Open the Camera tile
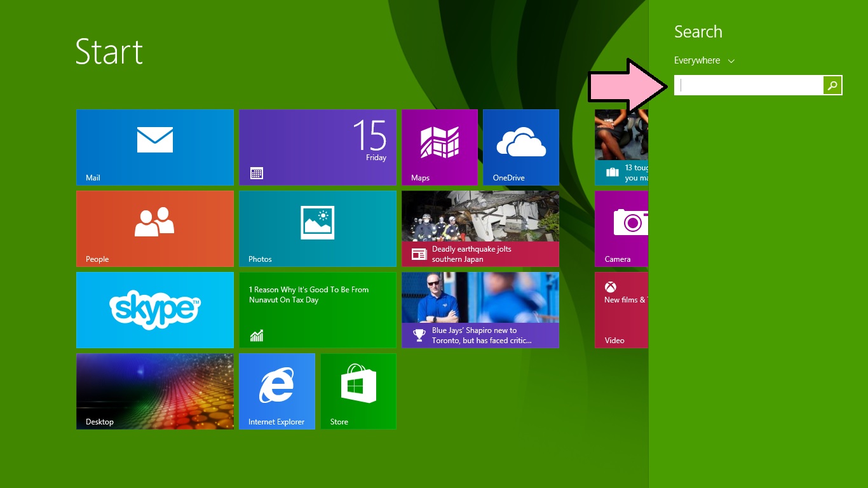 pos(621,229)
